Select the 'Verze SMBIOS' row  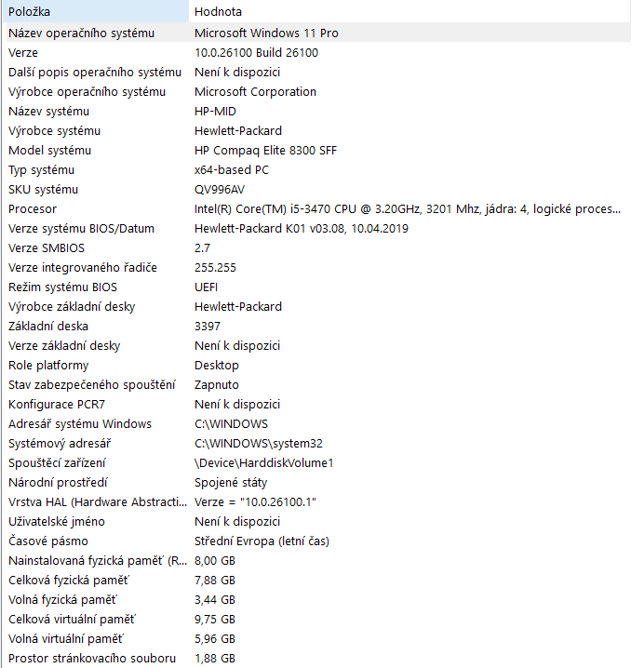pos(316,248)
